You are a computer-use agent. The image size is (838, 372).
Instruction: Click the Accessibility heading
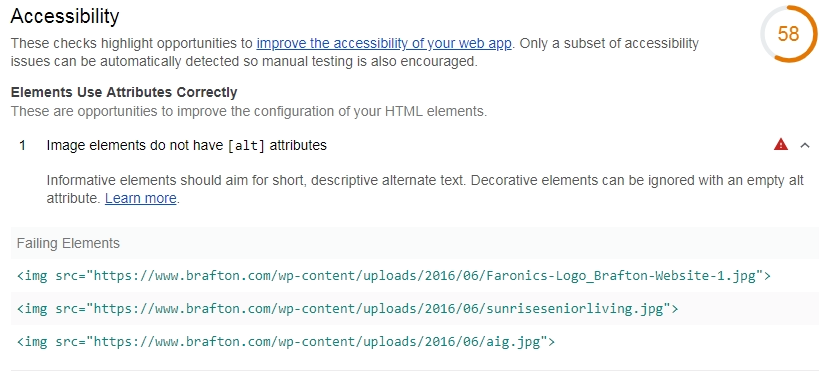(x=65, y=17)
